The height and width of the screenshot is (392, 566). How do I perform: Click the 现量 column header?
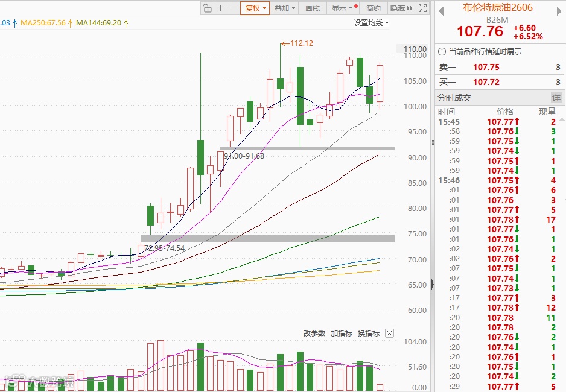click(547, 112)
